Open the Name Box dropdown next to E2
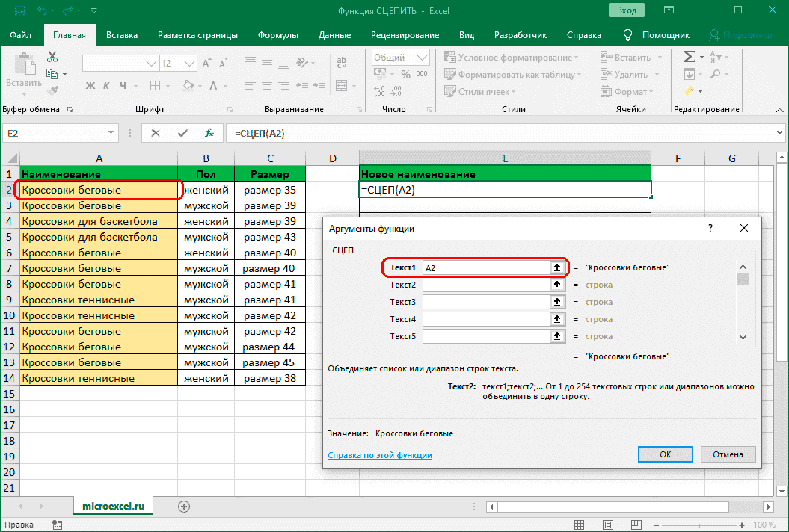Screen dimensions: 789x532 [112, 133]
